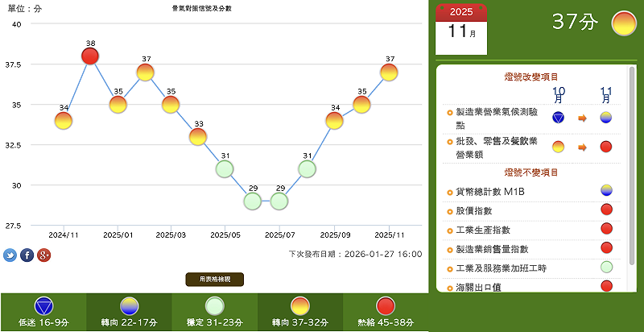Click the red November light for 批發、零售及餐飲業營業額

(x=606, y=147)
